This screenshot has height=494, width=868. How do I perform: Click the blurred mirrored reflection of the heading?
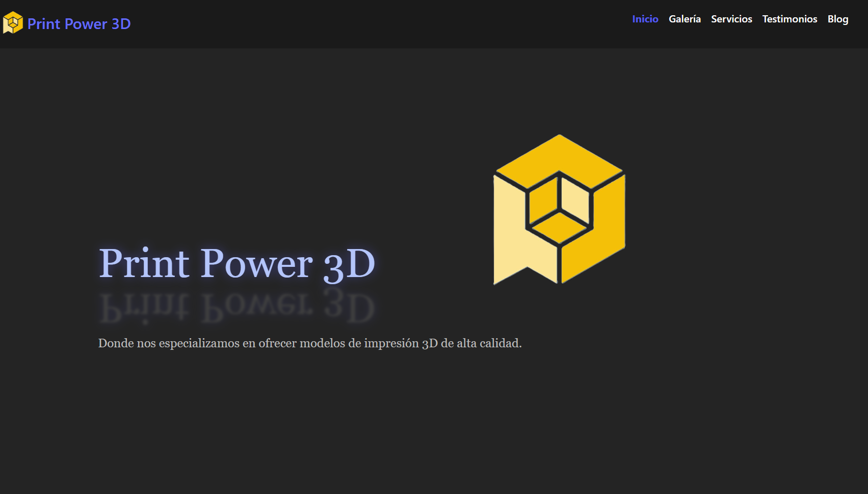click(x=236, y=307)
